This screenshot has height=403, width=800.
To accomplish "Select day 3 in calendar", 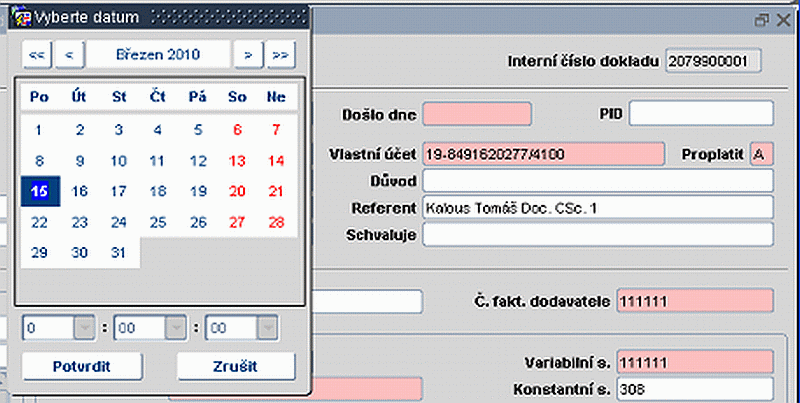I will pos(119,130).
